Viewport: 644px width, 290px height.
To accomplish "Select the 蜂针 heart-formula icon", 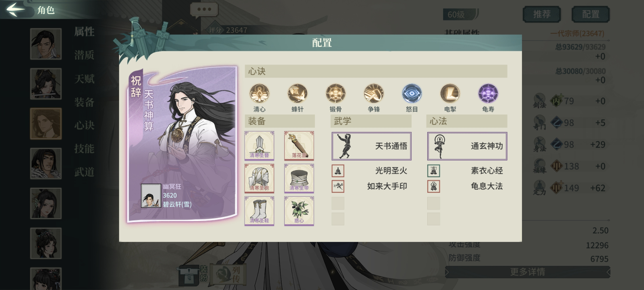I will click(x=297, y=94).
